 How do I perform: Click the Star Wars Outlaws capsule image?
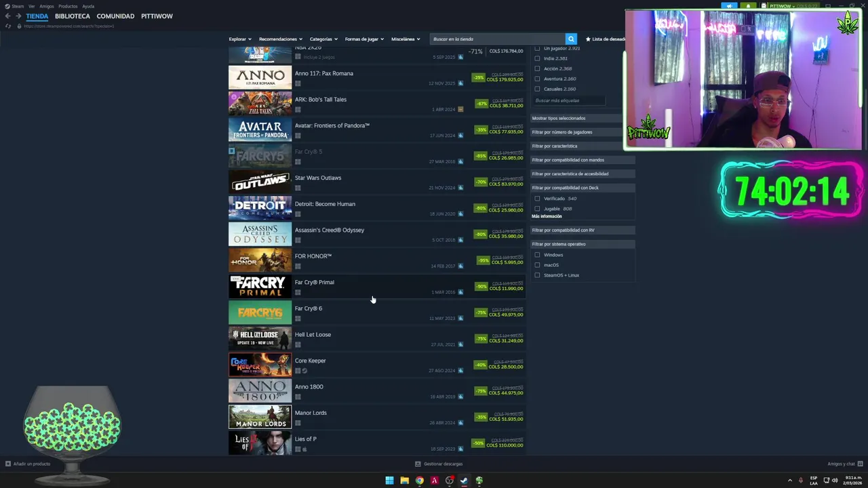[x=260, y=182]
